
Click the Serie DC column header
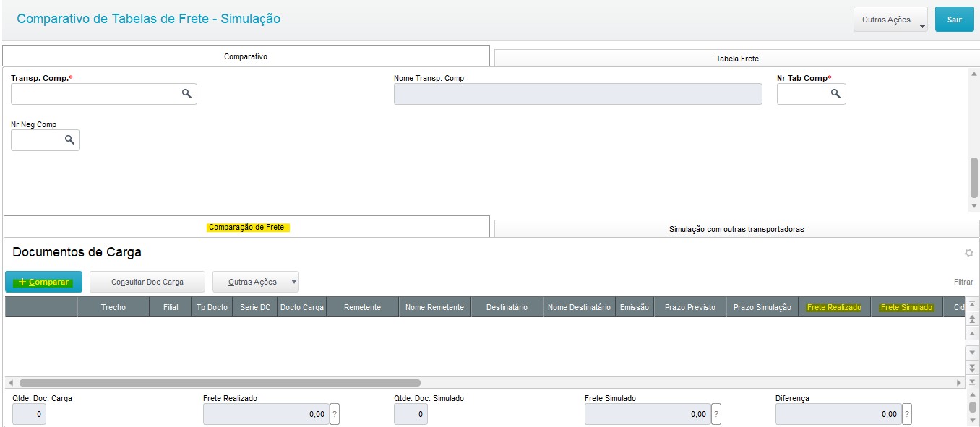coord(255,307)
